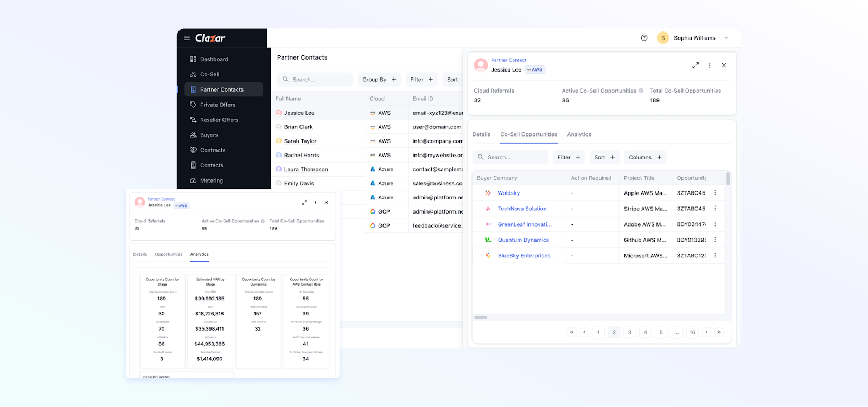868x407 pixels.
Task: Expand the Sophia Williams account dropdown arrow
Action: (x=726, y=38)
